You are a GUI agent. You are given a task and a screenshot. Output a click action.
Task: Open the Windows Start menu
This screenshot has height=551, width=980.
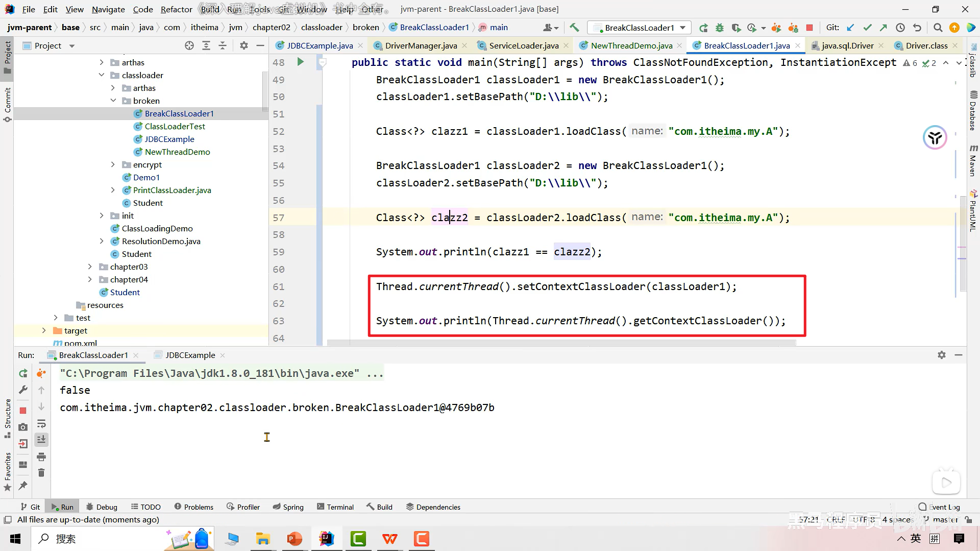coord(15,539)
